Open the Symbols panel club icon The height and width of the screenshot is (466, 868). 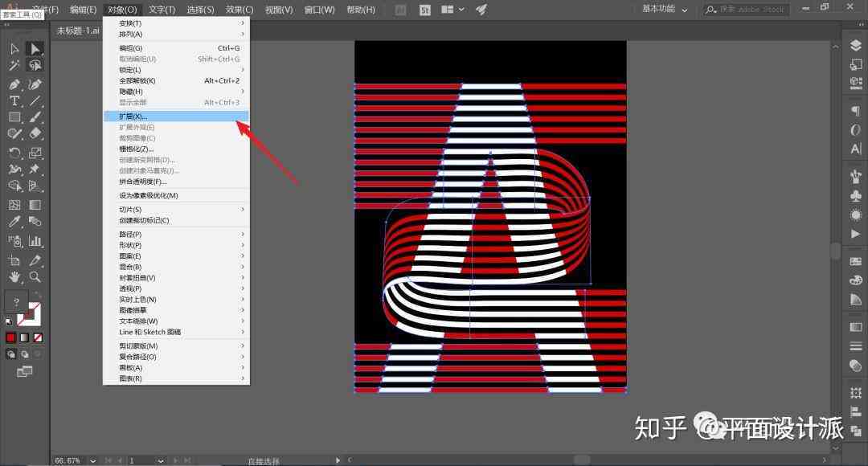click(855, 196)
